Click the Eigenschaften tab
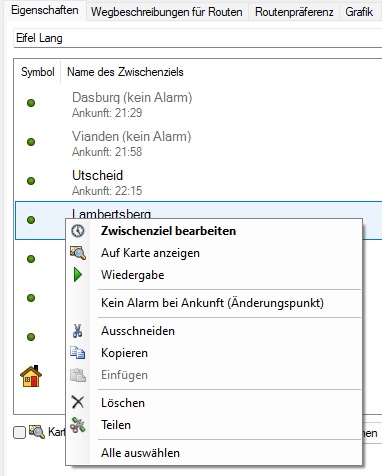This screenshot has width=382, height=476. [45, 10]
